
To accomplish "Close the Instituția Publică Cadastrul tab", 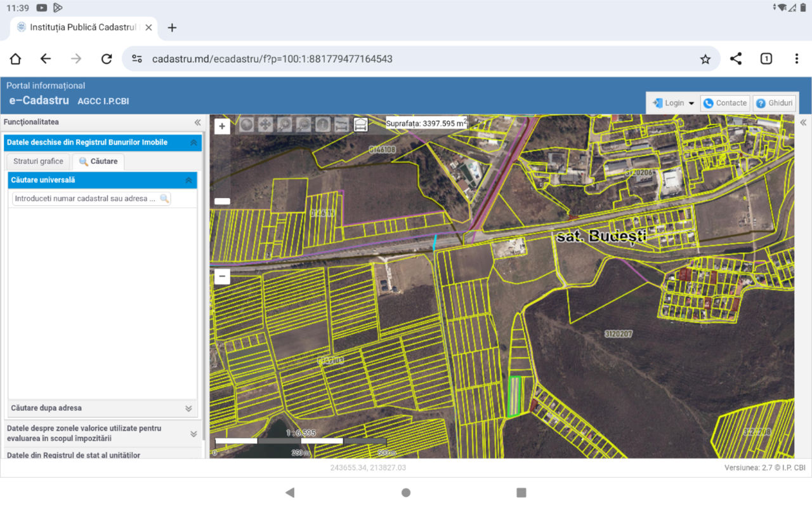I will 148,27.
